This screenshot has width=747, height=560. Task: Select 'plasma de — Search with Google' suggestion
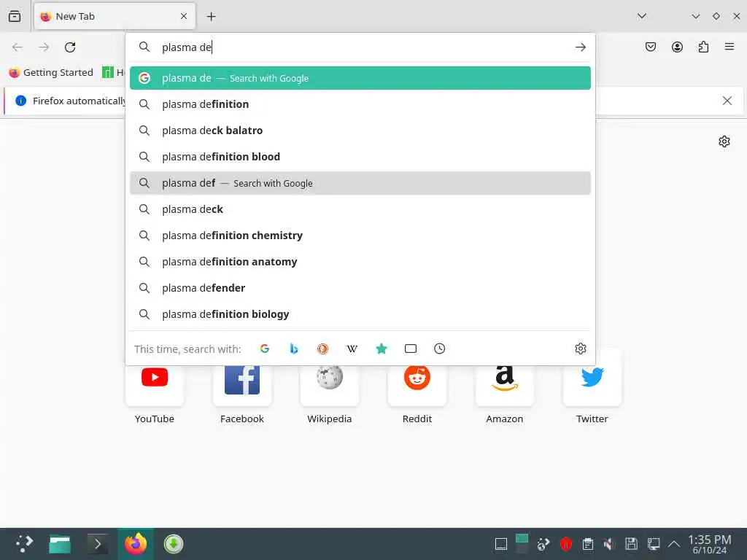click(x=360, y=78)
